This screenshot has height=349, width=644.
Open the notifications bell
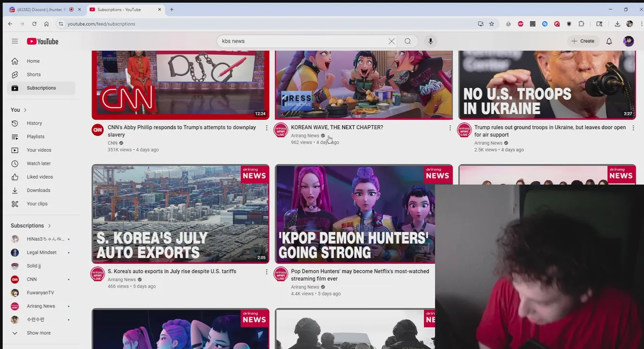[x=609, y=41]
